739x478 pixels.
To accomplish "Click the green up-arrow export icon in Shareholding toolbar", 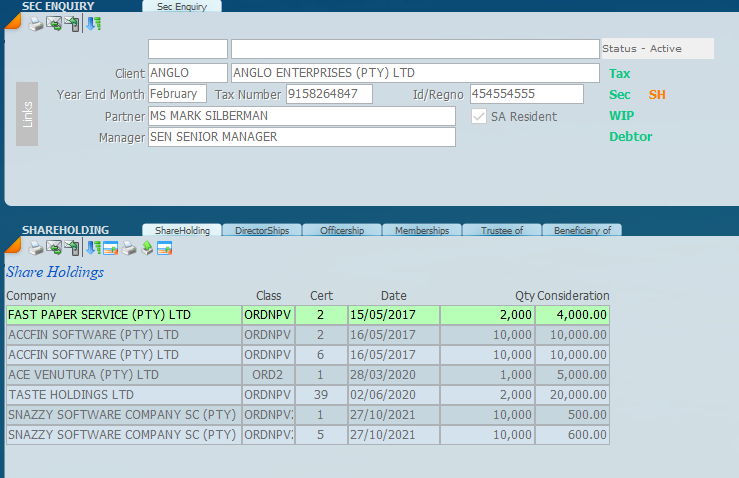I will (147, 248).
